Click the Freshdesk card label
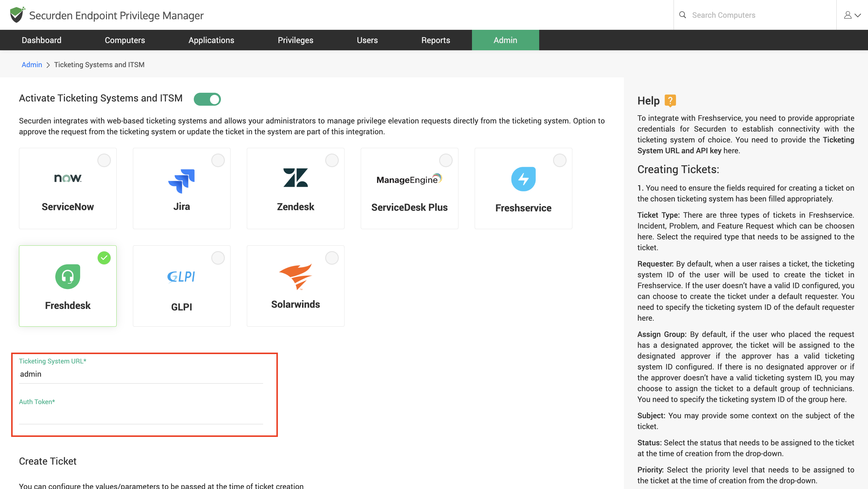 coord(68,305)
